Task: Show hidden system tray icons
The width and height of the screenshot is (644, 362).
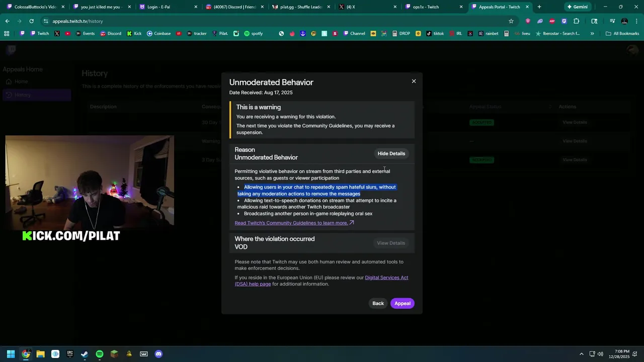Action: pos(581,354)
